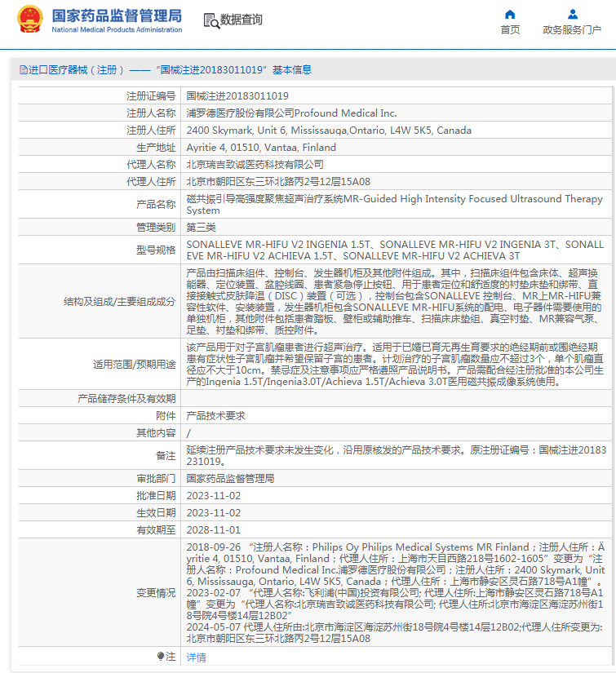The height and width of the screenshot is (673, 616).
Task: Click the 注册证编号 label
Action: (x=151, y=95)
